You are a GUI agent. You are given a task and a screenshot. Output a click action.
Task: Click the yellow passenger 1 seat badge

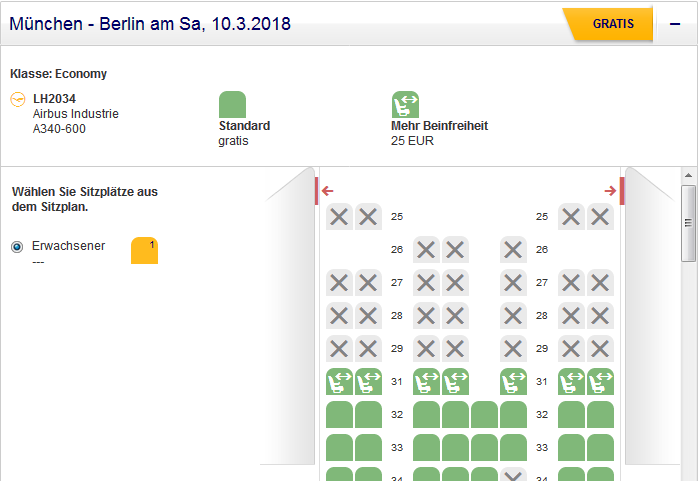click(x=144, y=251)
